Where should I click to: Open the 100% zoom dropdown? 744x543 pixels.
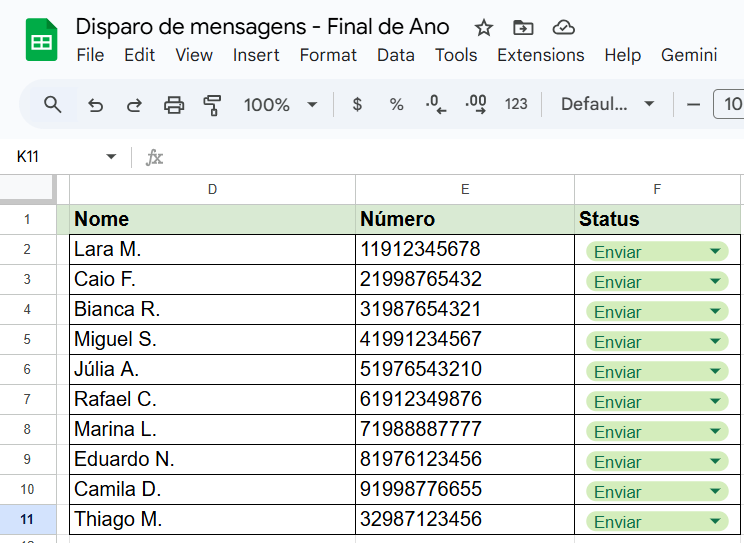point(280,104)
